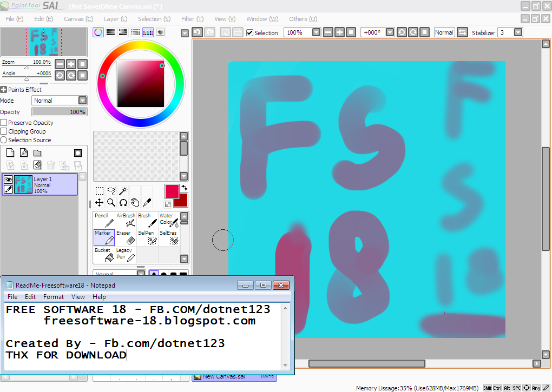Open the Format menu in Notepad

pos(53,296)
